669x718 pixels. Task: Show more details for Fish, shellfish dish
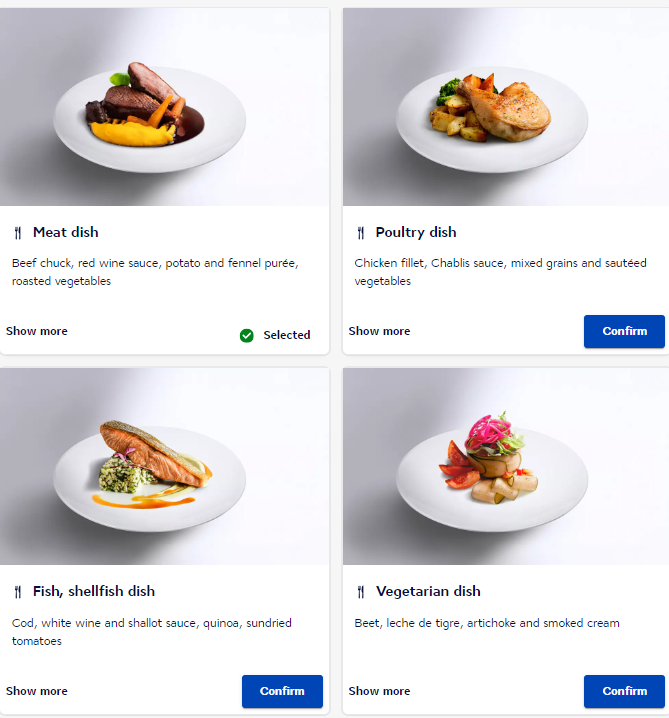tap(37, 691)
